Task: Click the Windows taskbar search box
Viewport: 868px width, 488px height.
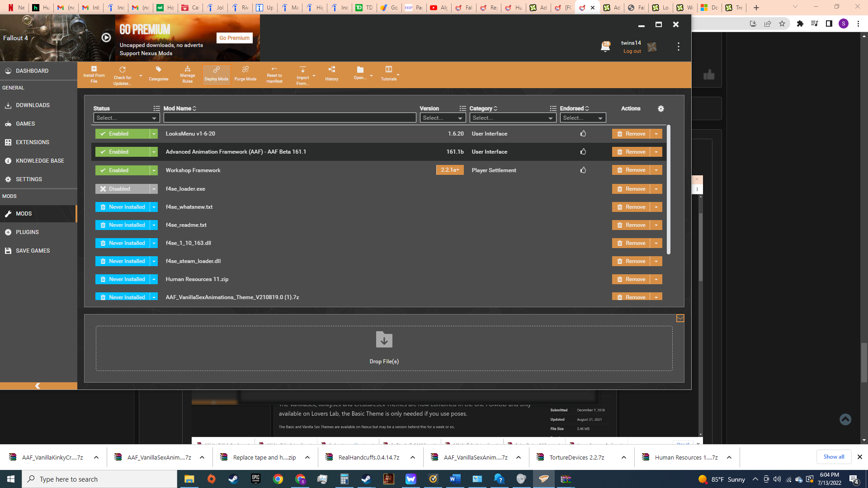Action: [x=99, y=479]
